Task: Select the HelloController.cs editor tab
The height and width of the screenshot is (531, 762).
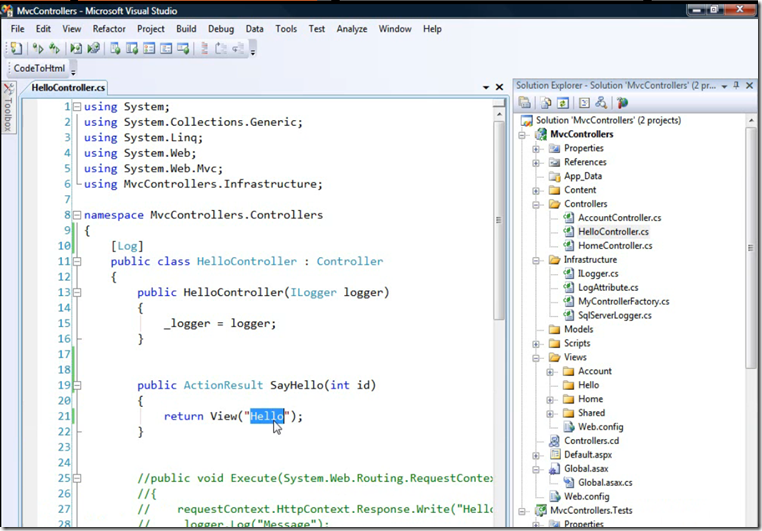Action: tap(68, 87)
